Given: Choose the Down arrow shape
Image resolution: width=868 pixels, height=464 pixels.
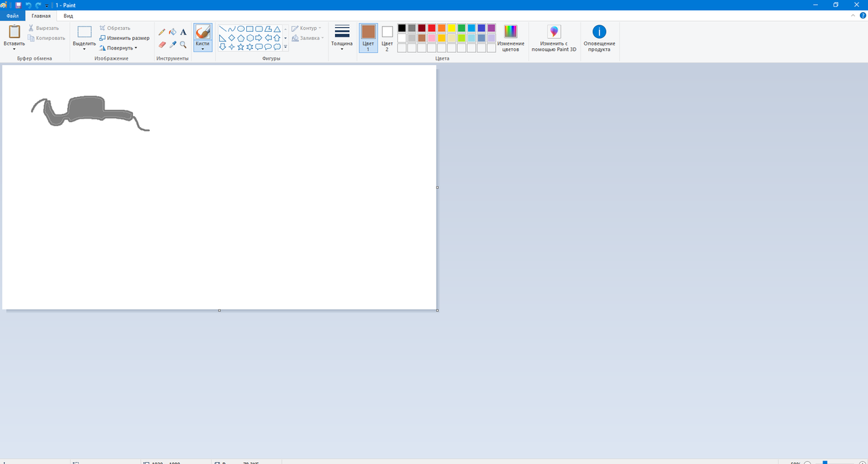Looking at the screenshot, I should coord(222,47).
